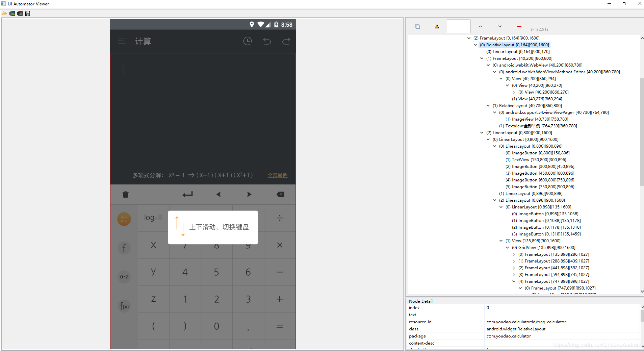
Task: Click the Node Detail panel scrollbar thumb
Action: pyautogui.click(x=642, y=316)
